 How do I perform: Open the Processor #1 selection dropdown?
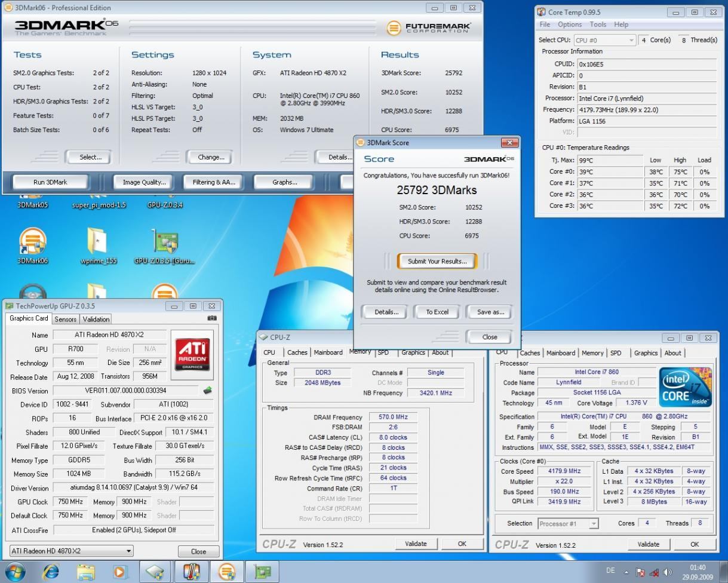point(567,524)
